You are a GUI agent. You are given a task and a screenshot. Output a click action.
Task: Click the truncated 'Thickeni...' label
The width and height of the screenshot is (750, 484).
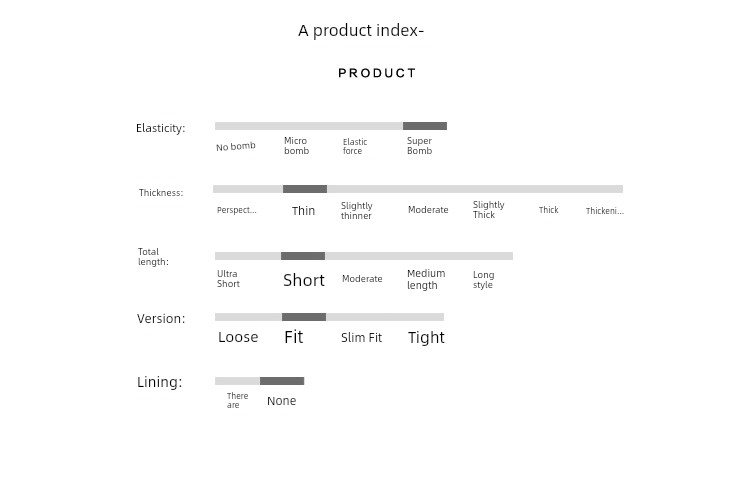605,210
